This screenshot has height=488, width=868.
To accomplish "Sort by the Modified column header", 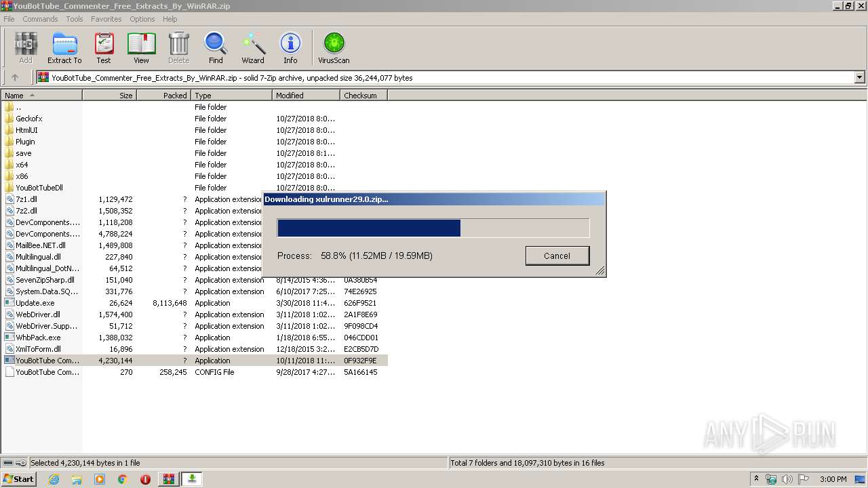I will pyautogui.click(x=307, y=96).
